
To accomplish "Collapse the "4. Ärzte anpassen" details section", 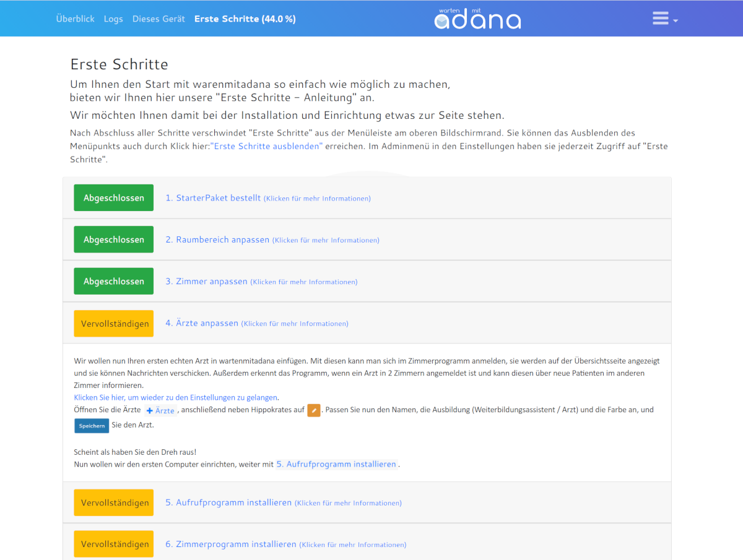I will click(x=256, y=322).
